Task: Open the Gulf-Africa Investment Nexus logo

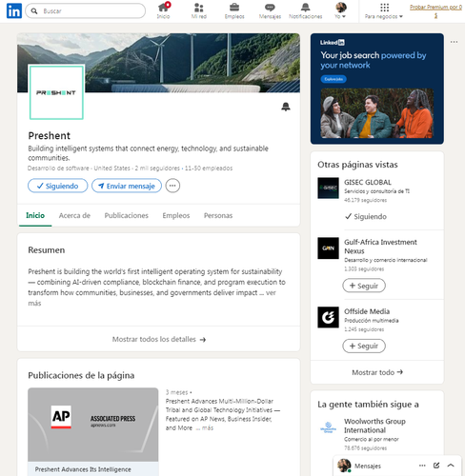Action: tap(328, 248)
